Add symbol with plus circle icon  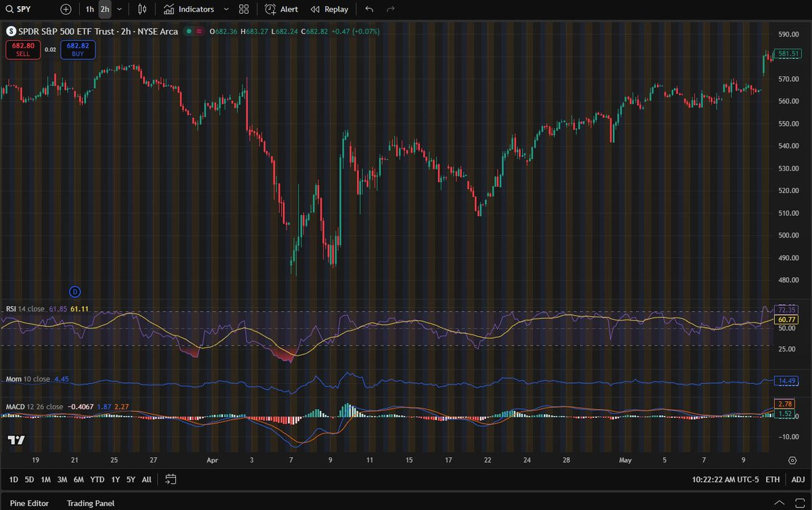66,9
